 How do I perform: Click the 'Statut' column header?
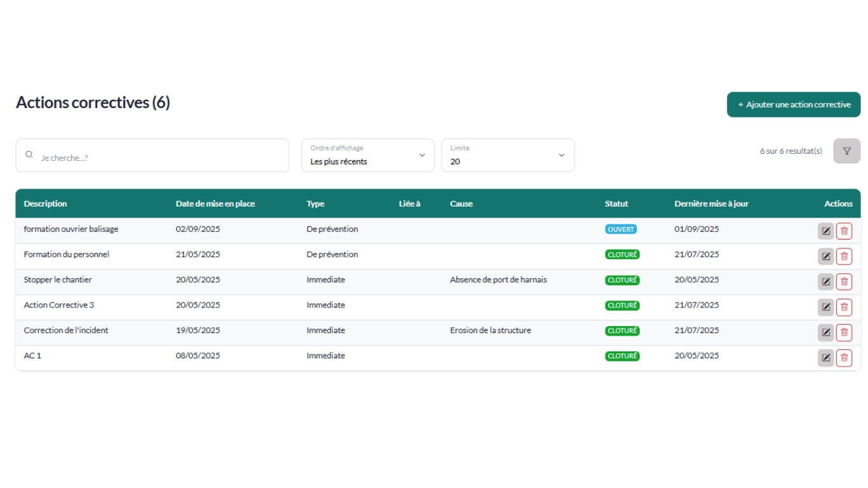click(616, 204)
